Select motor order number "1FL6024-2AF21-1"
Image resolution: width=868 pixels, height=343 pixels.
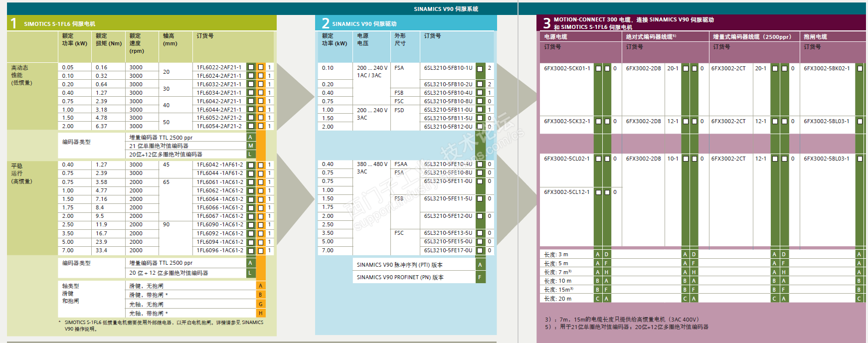(x=219, y=76)
